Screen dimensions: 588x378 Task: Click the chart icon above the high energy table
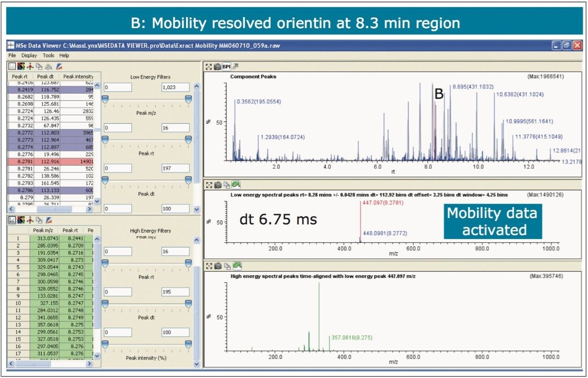click(x=12, y=220)
